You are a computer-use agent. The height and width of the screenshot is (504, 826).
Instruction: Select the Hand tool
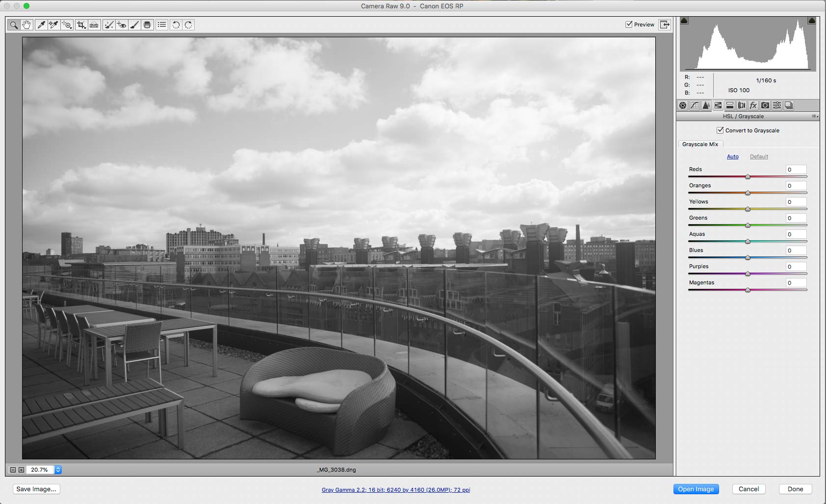(26, 25)
